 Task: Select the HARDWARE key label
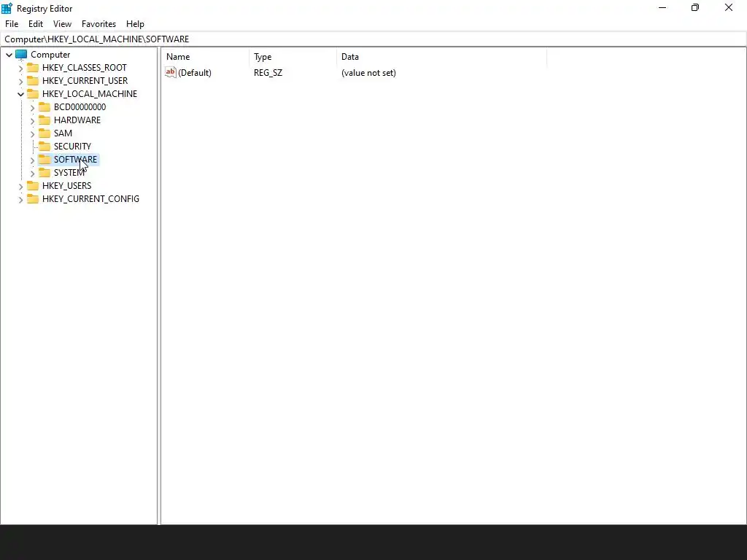77,120
